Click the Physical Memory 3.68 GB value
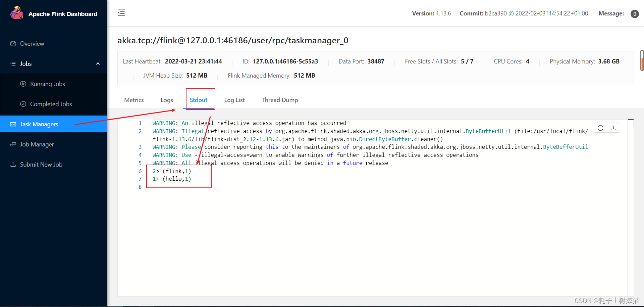 [x=609, y=61]
